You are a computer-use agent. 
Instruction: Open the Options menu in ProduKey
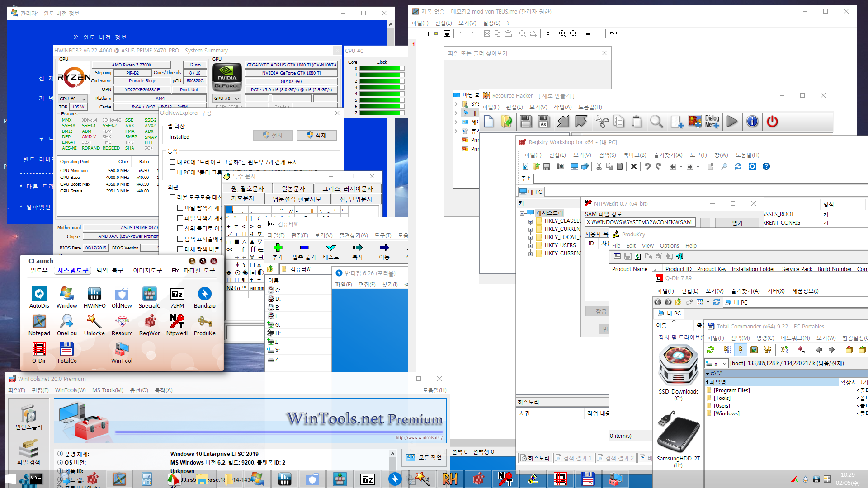(x=669, y=245)
